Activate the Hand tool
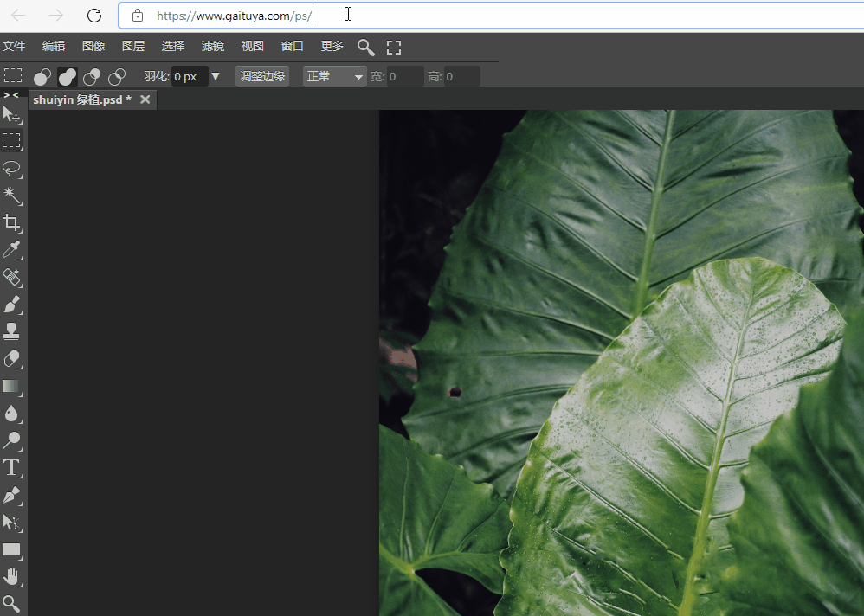The width and height of the screenshot is (864, 616). point(12,576)
